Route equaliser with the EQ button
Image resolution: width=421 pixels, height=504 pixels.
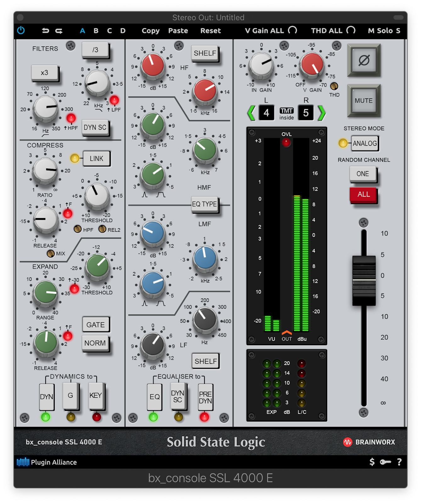click(x=154, y=397)
